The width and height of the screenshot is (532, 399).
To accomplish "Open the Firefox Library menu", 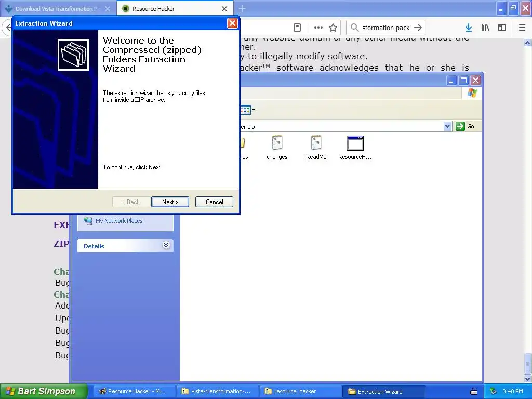I will pyautogui.click(x=485, y=28).
